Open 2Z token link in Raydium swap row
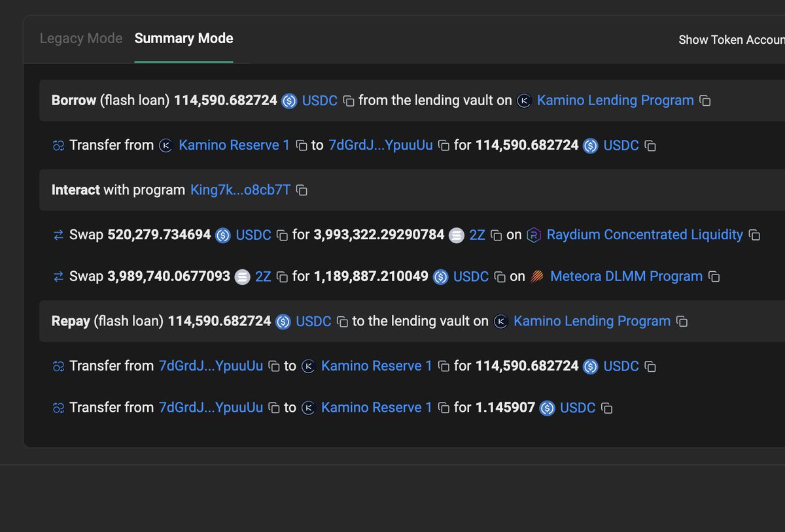Screen dimensions: 785x532 (x=478, y=235)
